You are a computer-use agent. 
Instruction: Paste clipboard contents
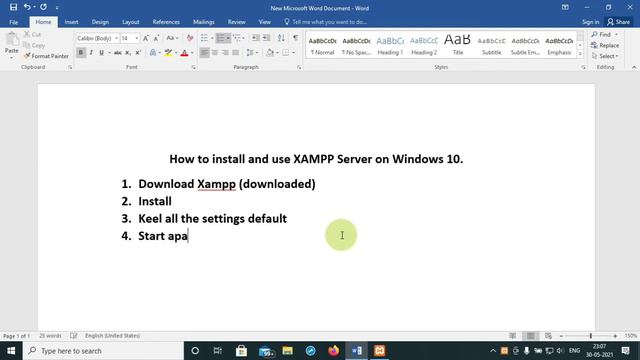12,44
